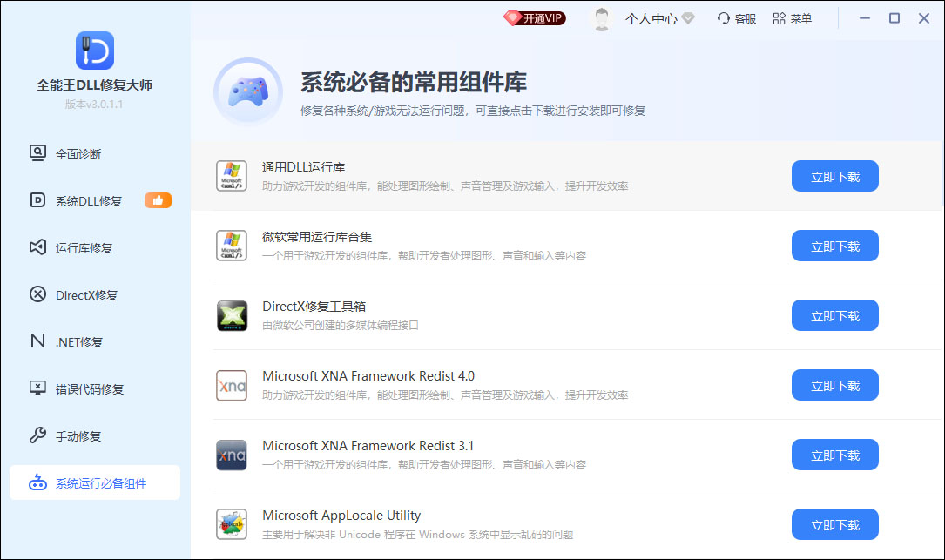Click the Microsoft AppLocale Utility icon
Image resolution: width=945 pixels, height=560 pixels.
pyautogui.click(x=232, y=524)
